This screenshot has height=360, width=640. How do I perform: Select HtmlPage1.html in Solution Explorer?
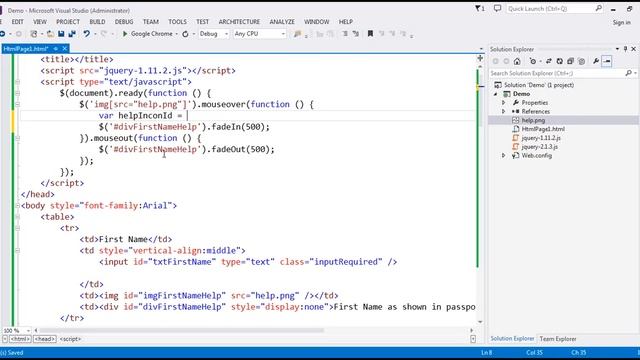(543, 129)
